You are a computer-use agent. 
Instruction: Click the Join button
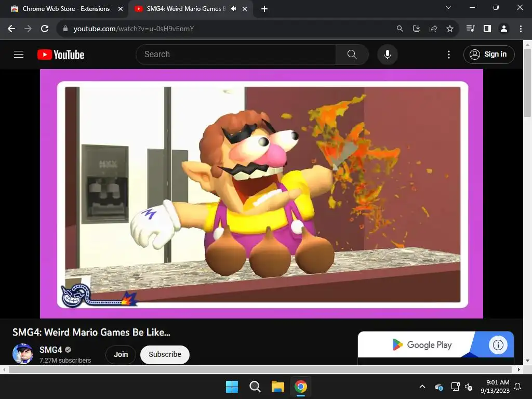pyautogui.click(x=121, y=354)
